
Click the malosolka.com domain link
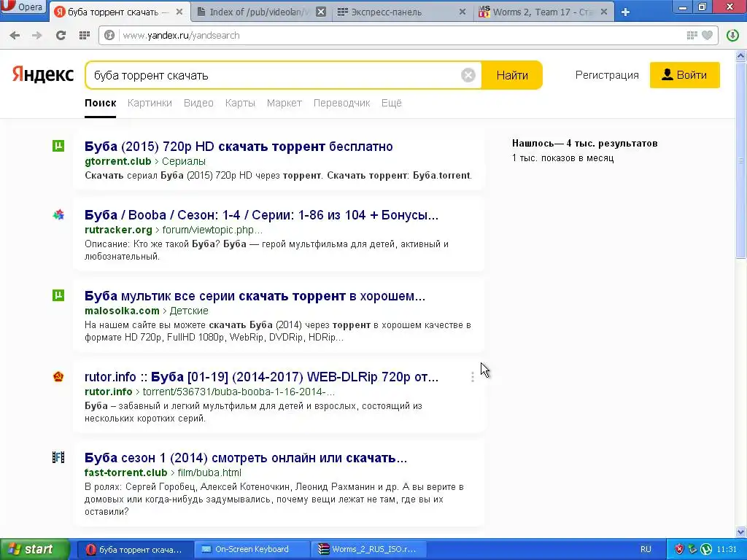122,311
